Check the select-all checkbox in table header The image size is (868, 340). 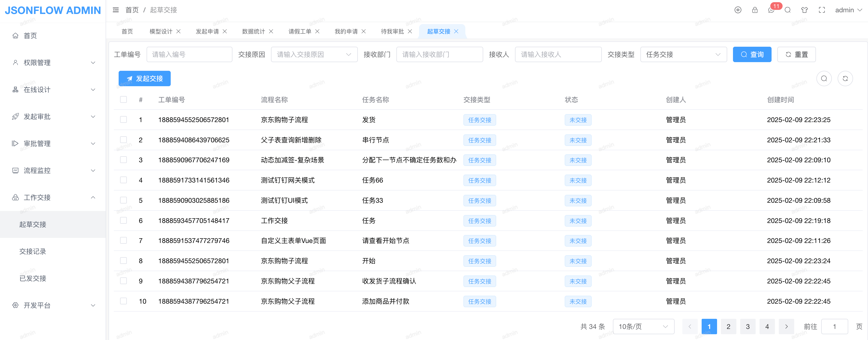[124, 99]
